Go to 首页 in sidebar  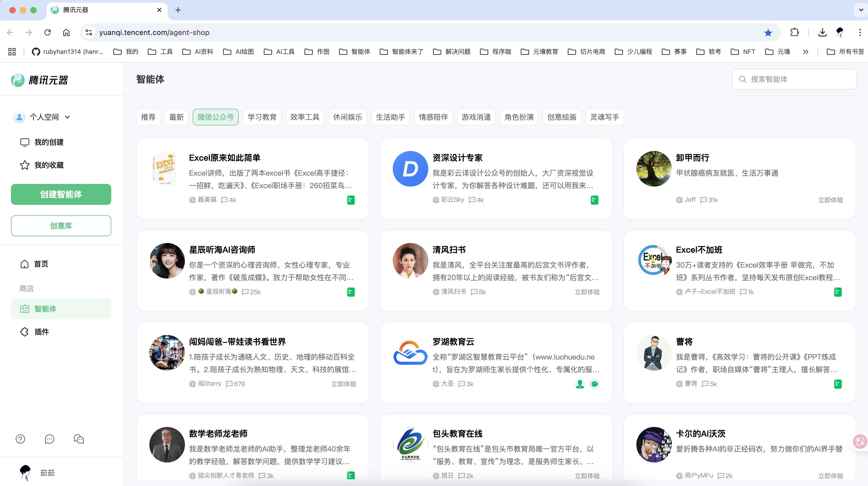[34, 264]
